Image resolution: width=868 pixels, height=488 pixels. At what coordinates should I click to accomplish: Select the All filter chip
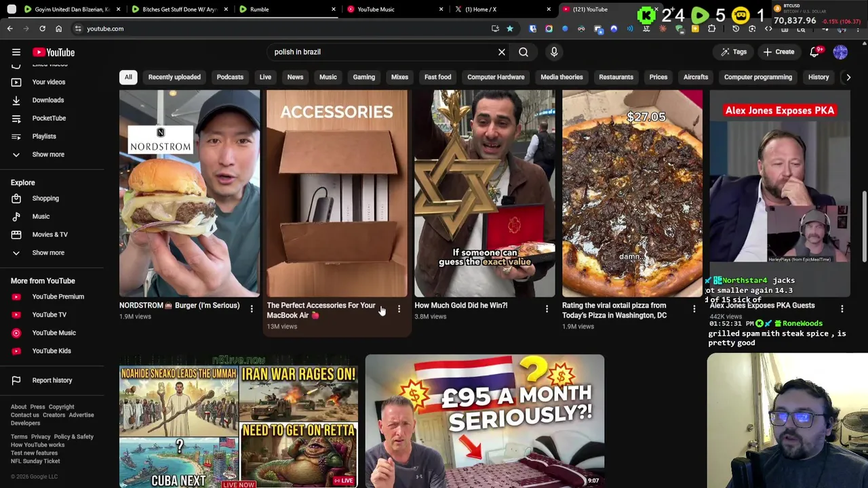point(128,77)
